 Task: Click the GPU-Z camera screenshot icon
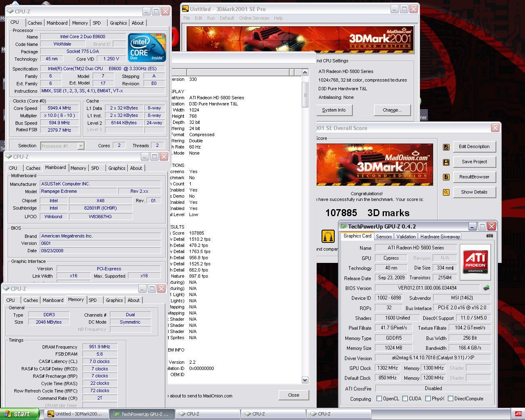490,236
